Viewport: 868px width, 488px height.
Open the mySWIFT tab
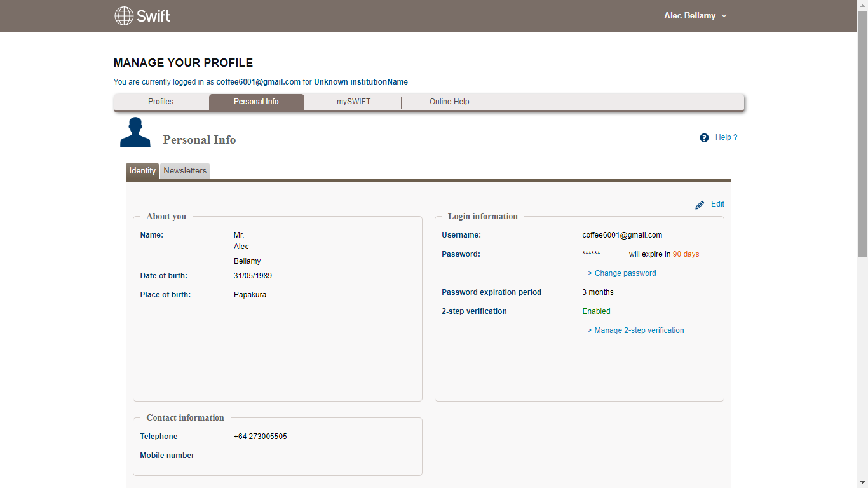pos(353,102)
